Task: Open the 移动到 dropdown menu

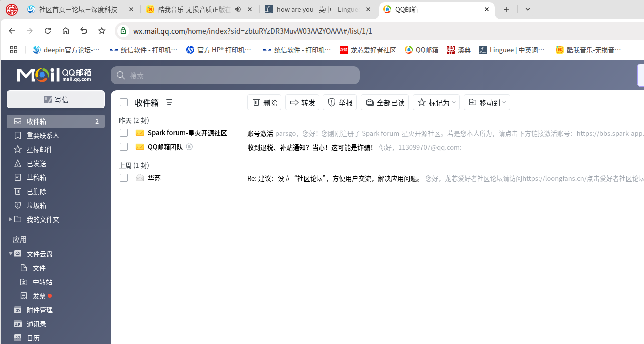Action: coord(487,102)
